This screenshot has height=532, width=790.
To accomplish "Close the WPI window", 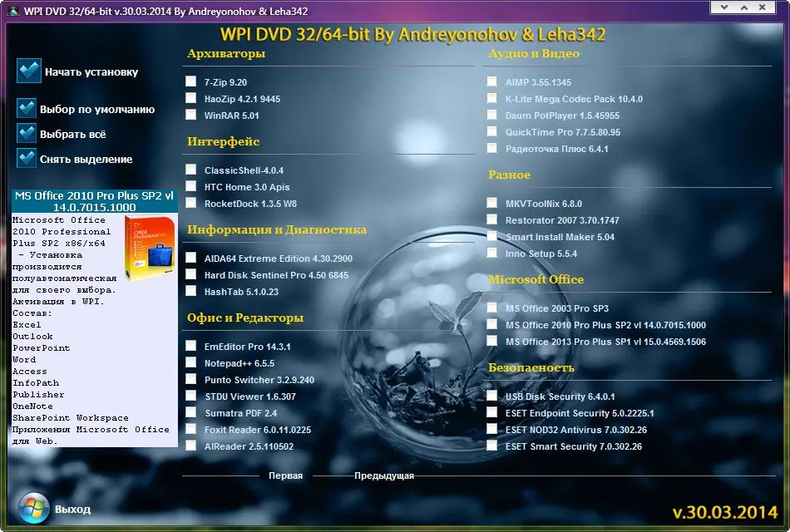I will (x=763, y=7).
